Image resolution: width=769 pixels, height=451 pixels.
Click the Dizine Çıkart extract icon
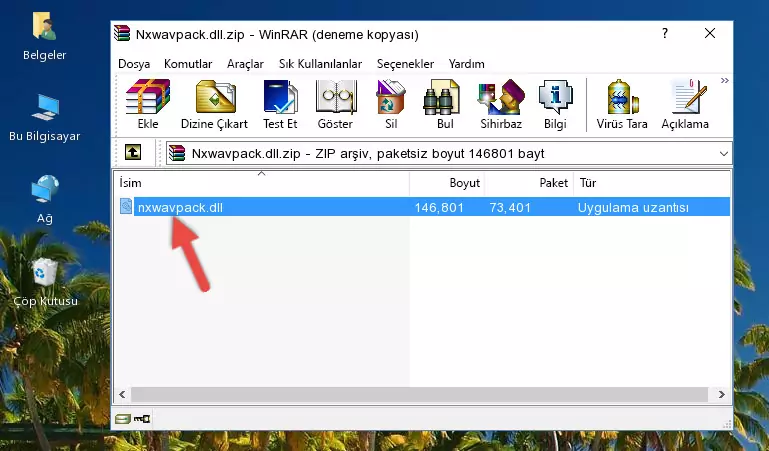pyautogui.click(x=215, y=97)
